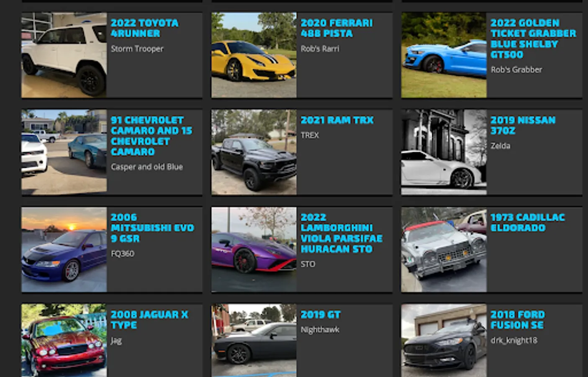Open the black Ford Fusion photo
This screenshot has width=588, height=377.
pyautogui.click(x=444, y=340)
